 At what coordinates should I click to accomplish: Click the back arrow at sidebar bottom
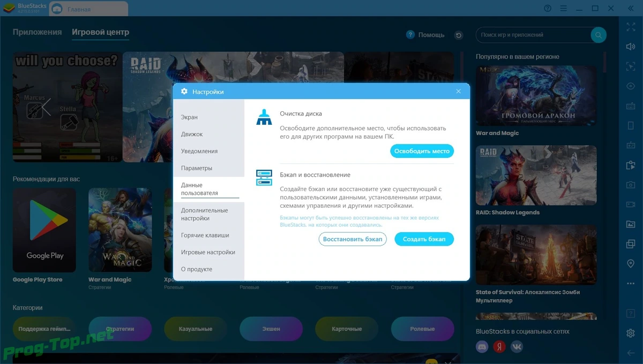631,353
